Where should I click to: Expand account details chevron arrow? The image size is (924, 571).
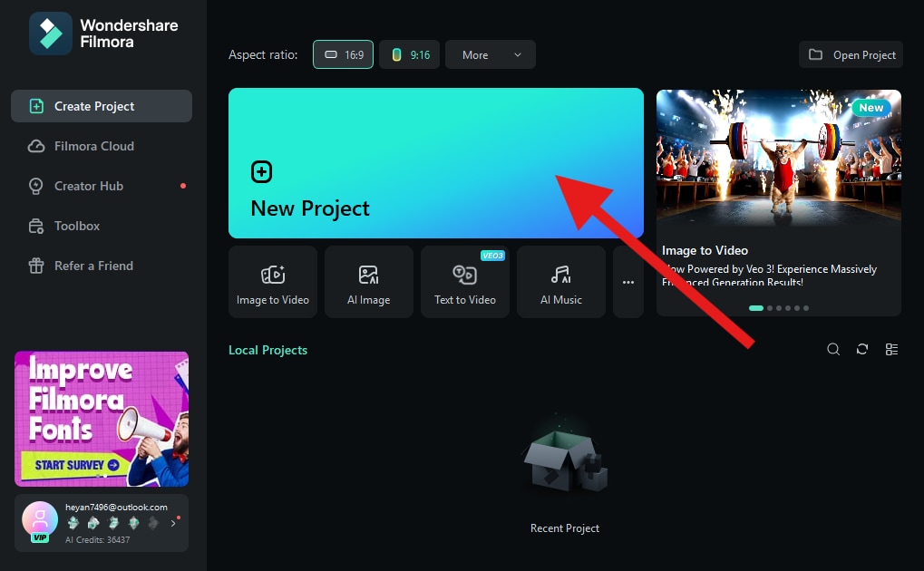[x=173, y=523]
